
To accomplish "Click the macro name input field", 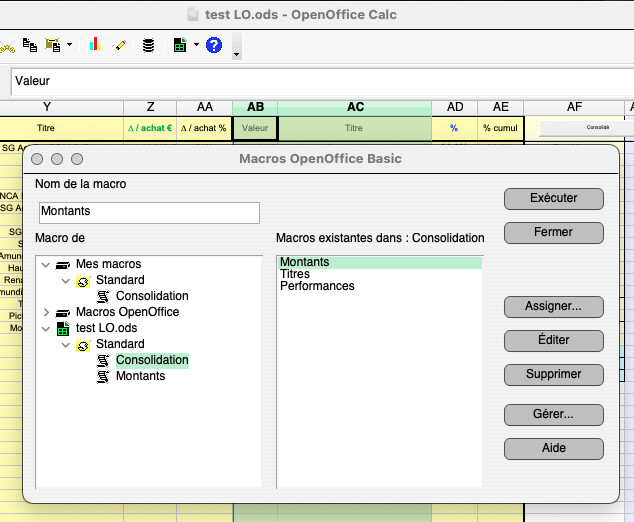I will tap(149, 212).
